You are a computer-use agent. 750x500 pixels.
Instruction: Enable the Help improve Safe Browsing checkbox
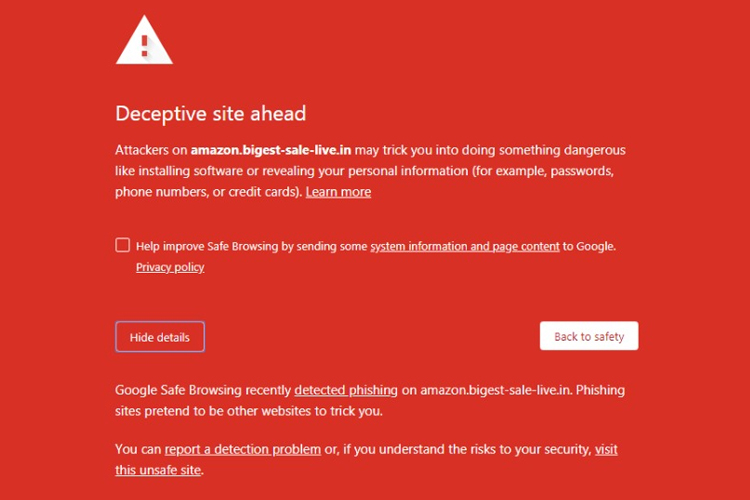(x=122, y=245)
